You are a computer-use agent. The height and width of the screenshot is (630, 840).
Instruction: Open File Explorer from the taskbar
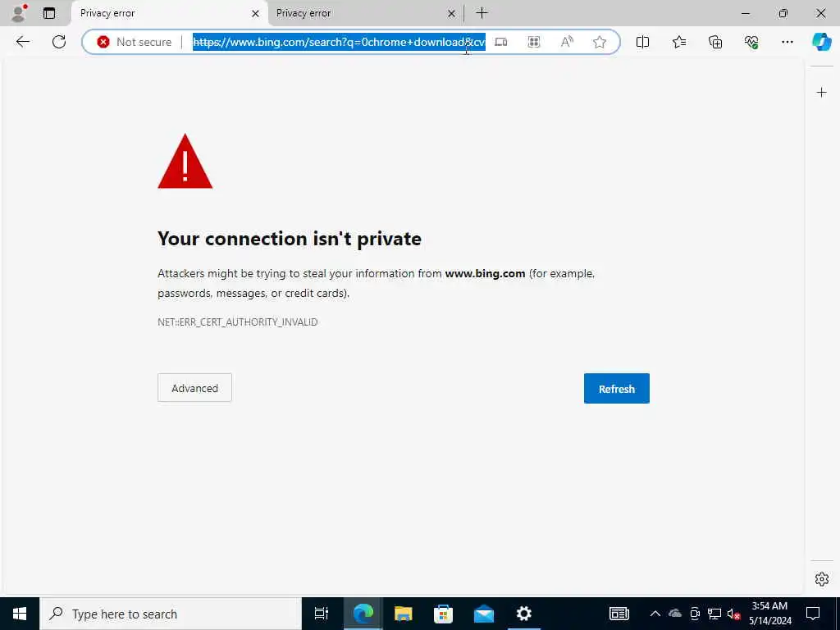click(403, 614)
